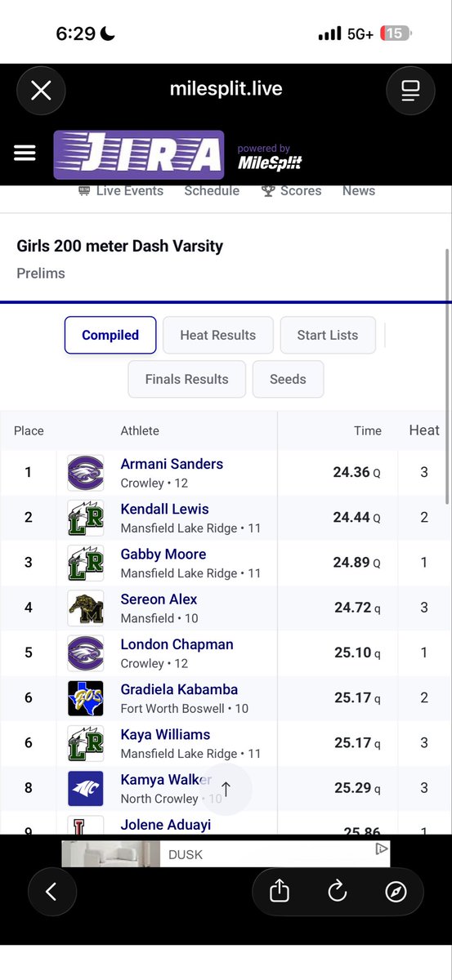Open the Start Lists tab
This screenshot has height=980, width=452.
point(328,335)
